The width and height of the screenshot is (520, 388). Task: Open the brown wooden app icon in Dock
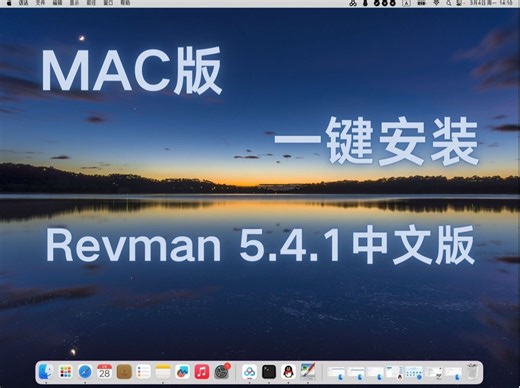click(124, 372)
